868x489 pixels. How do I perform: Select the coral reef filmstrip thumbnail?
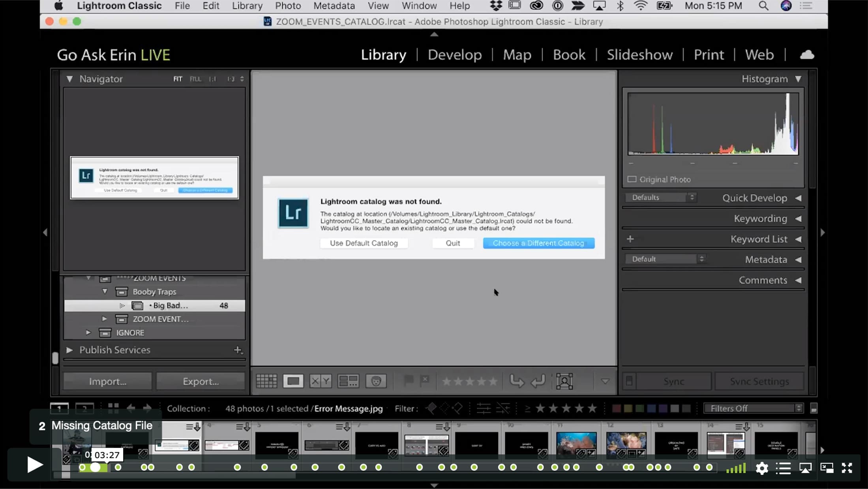click(576, 444)
